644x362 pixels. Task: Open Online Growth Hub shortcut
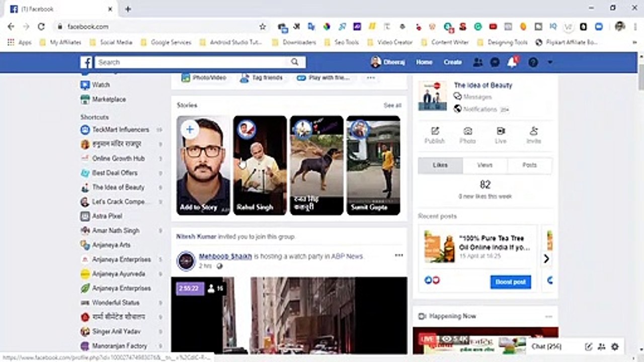pos(118,158)
